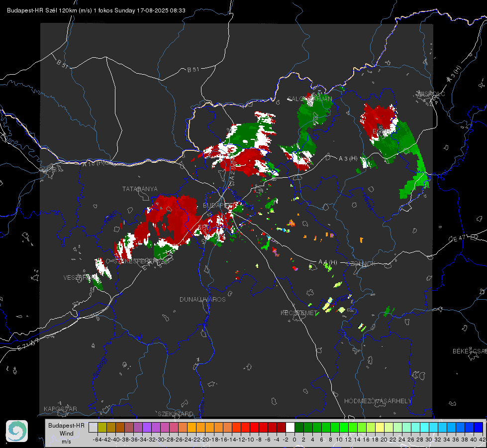This screenshot has width=487, height=448.
Task: Click the -64 value on the scale
Action: tap(97, 440)
